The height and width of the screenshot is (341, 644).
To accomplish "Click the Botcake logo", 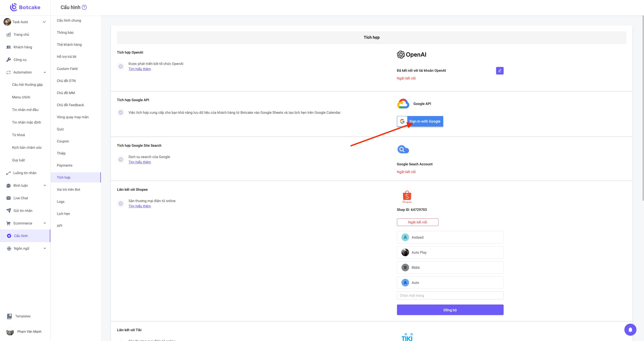I will click(x=25, y=7).
